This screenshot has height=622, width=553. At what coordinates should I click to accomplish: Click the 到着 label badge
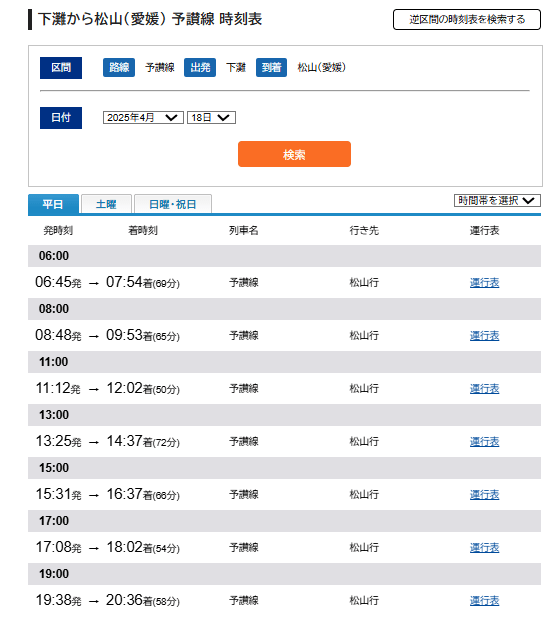(x=271, y=67)
